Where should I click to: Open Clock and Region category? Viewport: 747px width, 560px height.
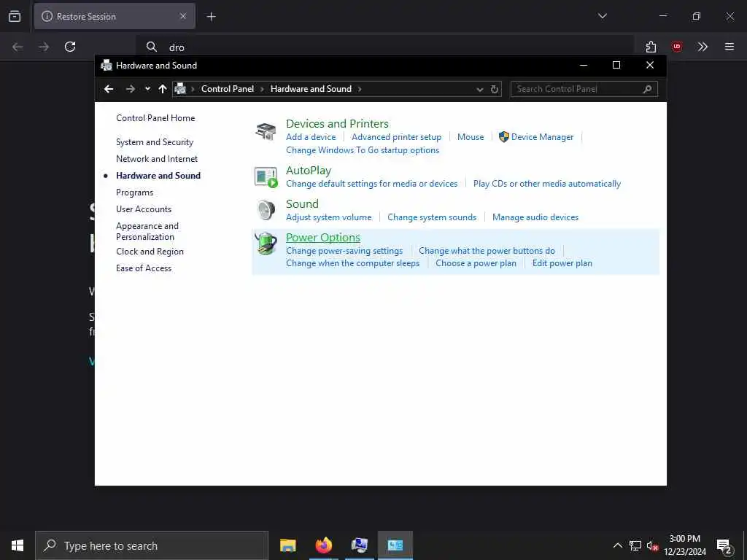click(150, 252)
